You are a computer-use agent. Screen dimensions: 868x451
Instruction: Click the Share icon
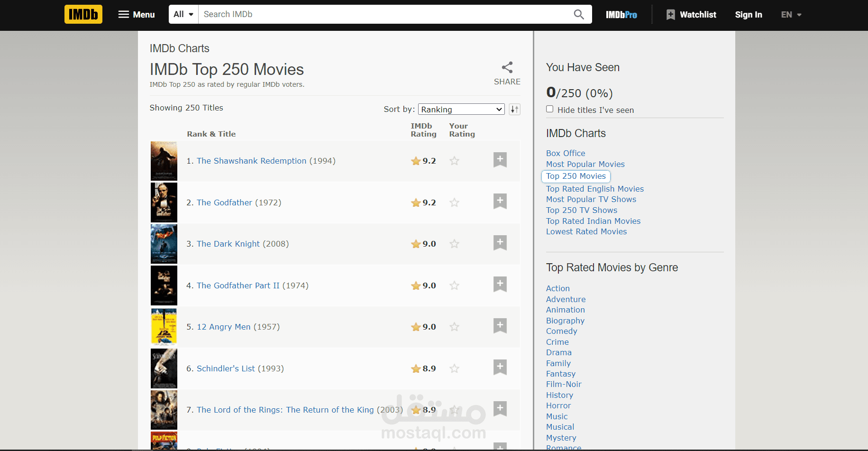(507, 67)
